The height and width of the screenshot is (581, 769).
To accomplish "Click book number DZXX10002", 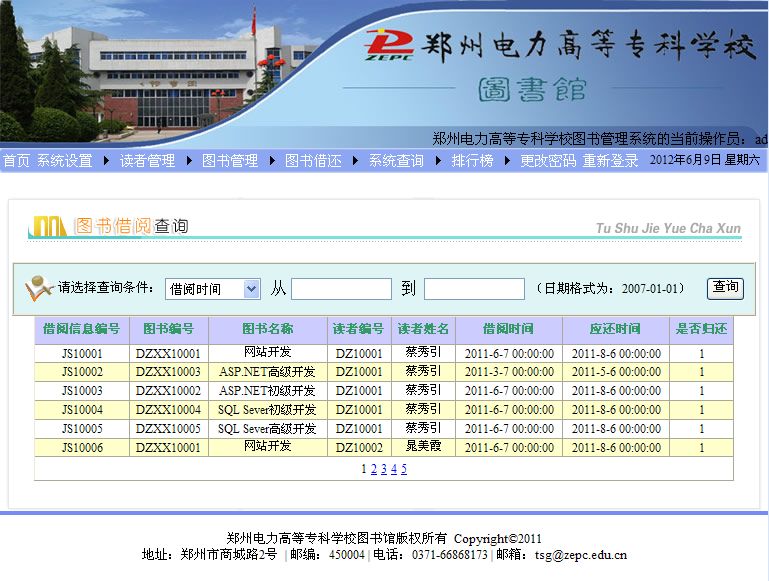I will click(169, 391).
